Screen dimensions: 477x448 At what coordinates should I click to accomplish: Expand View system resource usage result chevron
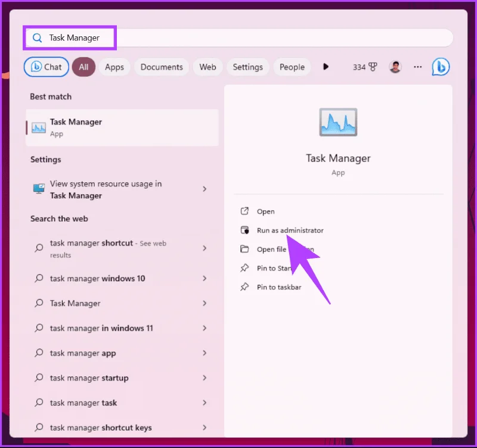click(x=205, y=189)
